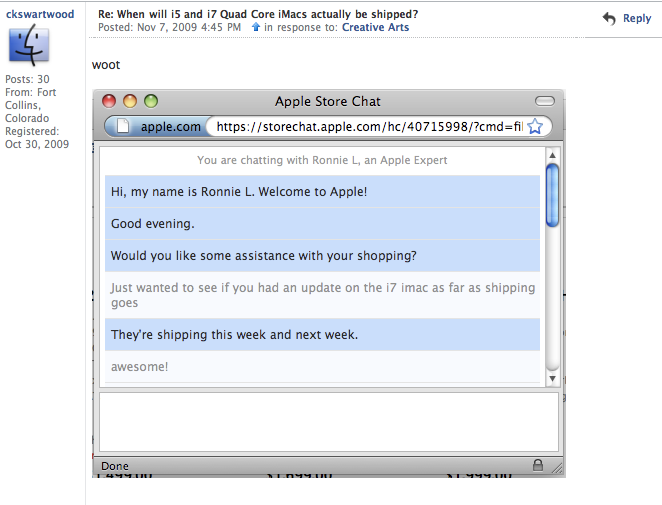Image resolution: width=662 pixels, height=505 pixels.
Task: Click the window resize grip corner
Action: (557, 467)
